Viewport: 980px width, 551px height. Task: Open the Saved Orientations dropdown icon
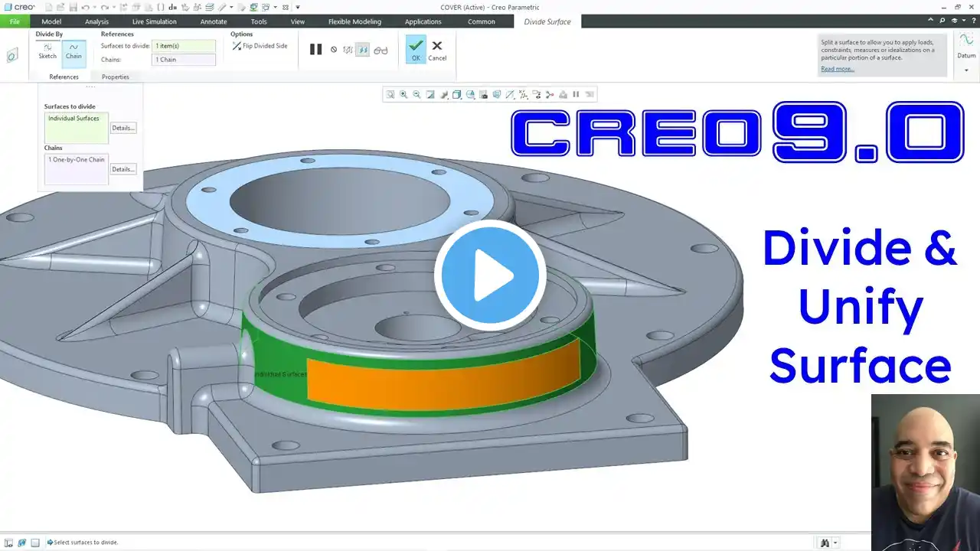(x=470, y=95)
